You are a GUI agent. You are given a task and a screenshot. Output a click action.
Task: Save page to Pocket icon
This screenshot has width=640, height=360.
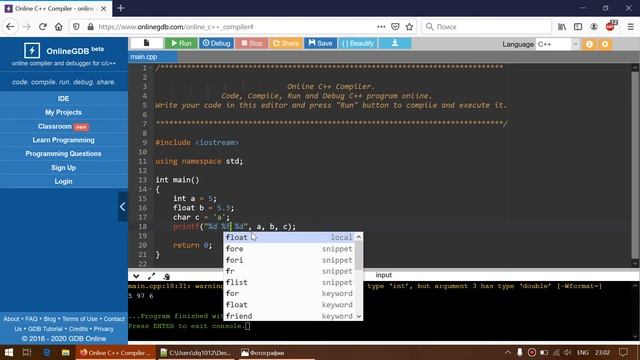[395, 27]
